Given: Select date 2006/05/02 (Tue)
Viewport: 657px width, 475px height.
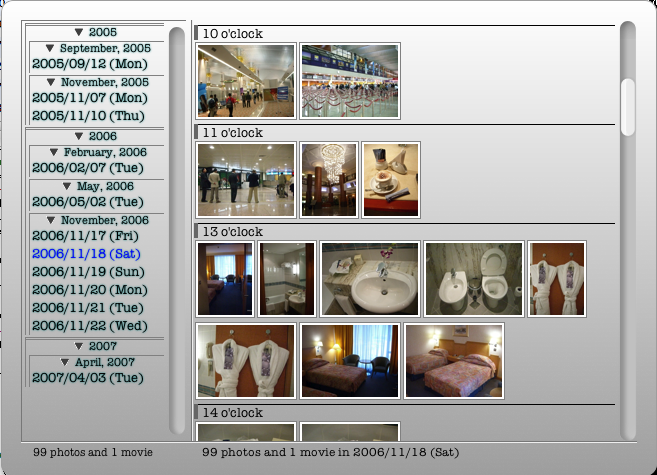Looking at the screenshot, I should pos(88,202).
